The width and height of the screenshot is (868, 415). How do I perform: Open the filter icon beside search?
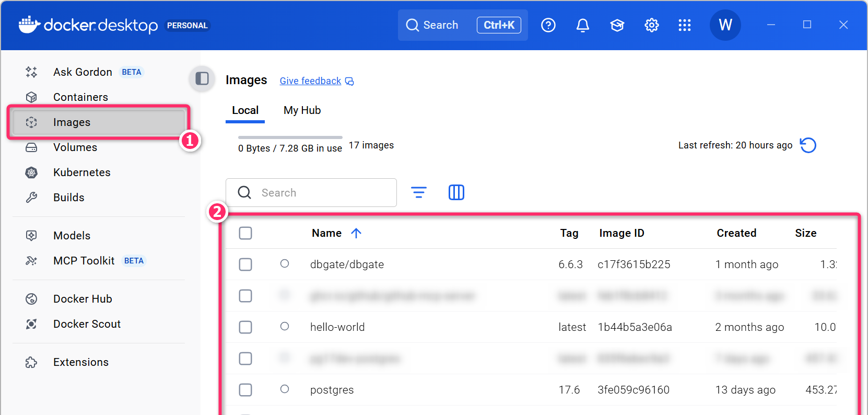419,192
